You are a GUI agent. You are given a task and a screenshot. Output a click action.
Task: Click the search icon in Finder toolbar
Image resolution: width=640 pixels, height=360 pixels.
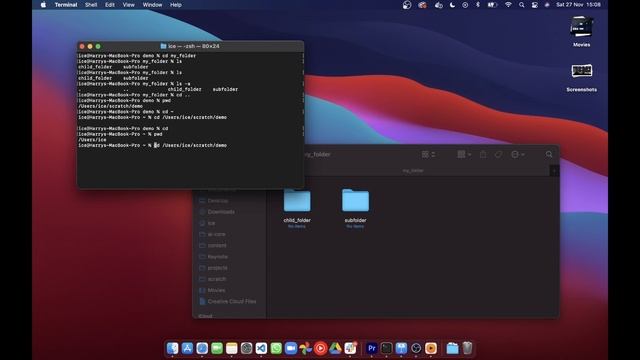(x=549, y=154)
